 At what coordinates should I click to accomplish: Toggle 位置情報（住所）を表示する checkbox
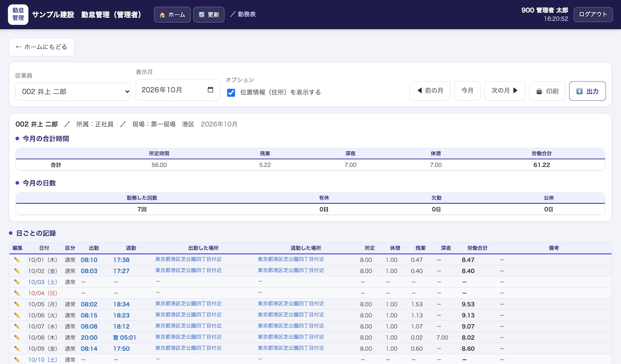[231, 93]
